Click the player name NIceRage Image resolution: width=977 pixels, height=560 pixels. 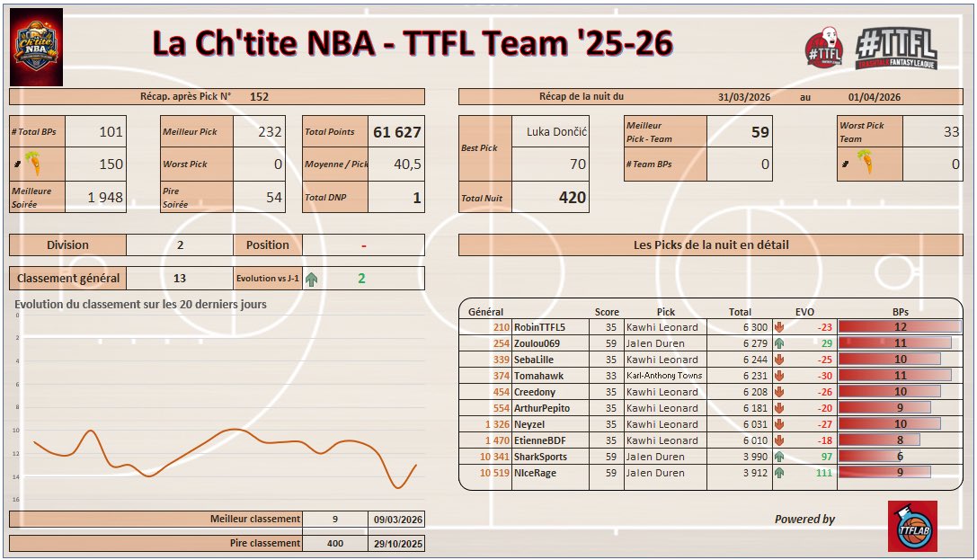pyautogui.click(x=535, y=473)
